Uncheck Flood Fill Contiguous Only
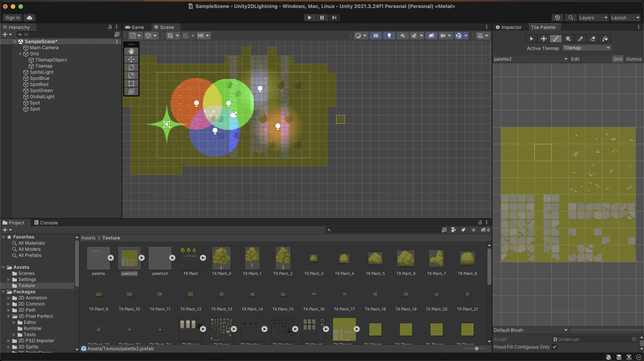 pyautogui.click(x=554, y=347)
